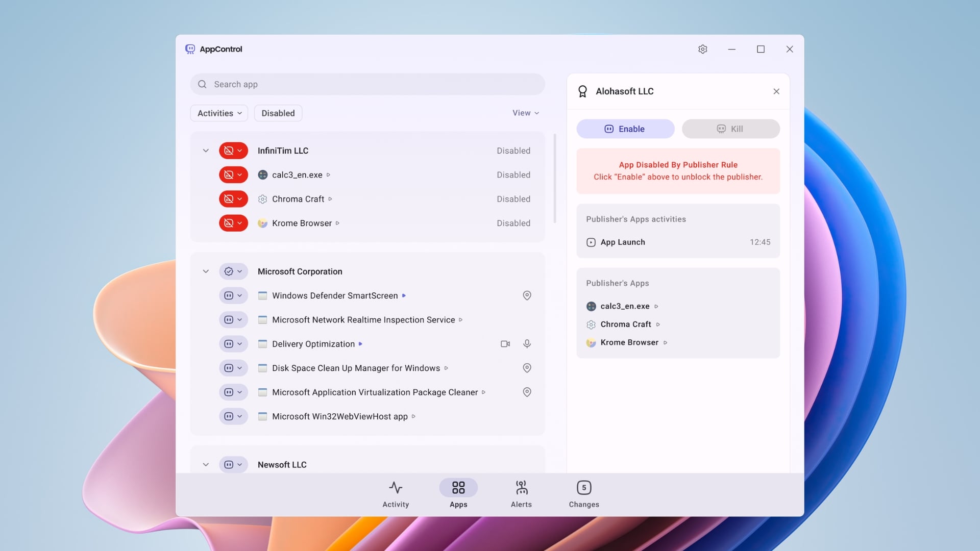This screenshot has height=551, width=980.
Task: Toggle the state button for Windows Defender SmartScreen
Action: coord(233,295)
